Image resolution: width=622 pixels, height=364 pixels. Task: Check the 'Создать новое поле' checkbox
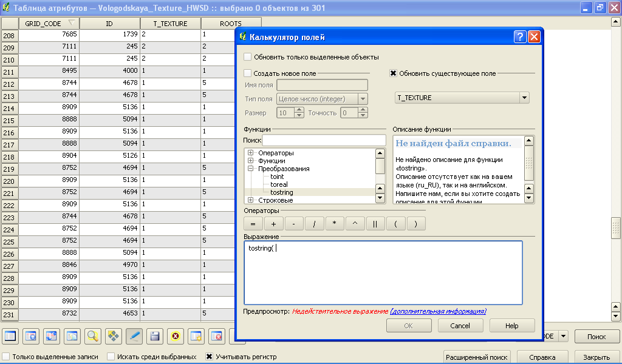(x=248, y=73)
